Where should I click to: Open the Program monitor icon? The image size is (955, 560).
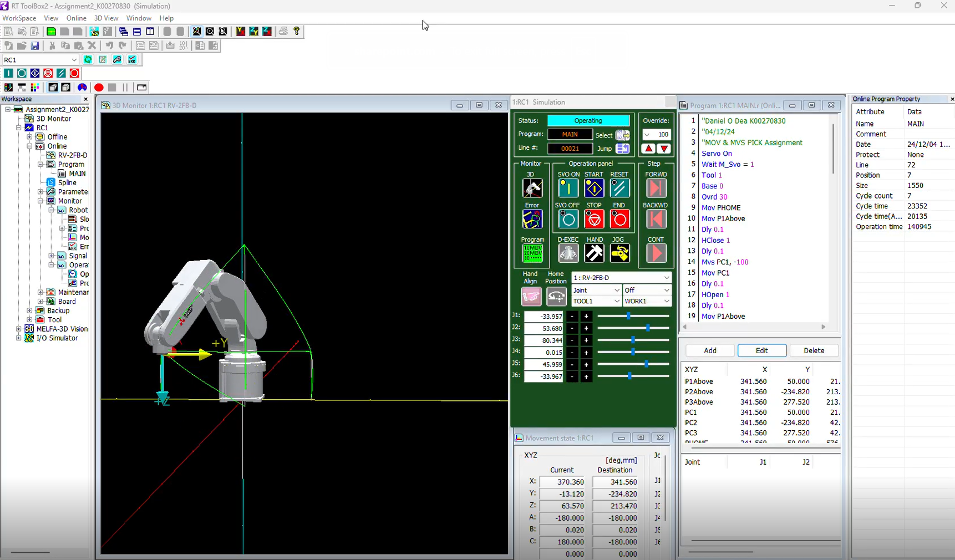[x=533, y=253]
